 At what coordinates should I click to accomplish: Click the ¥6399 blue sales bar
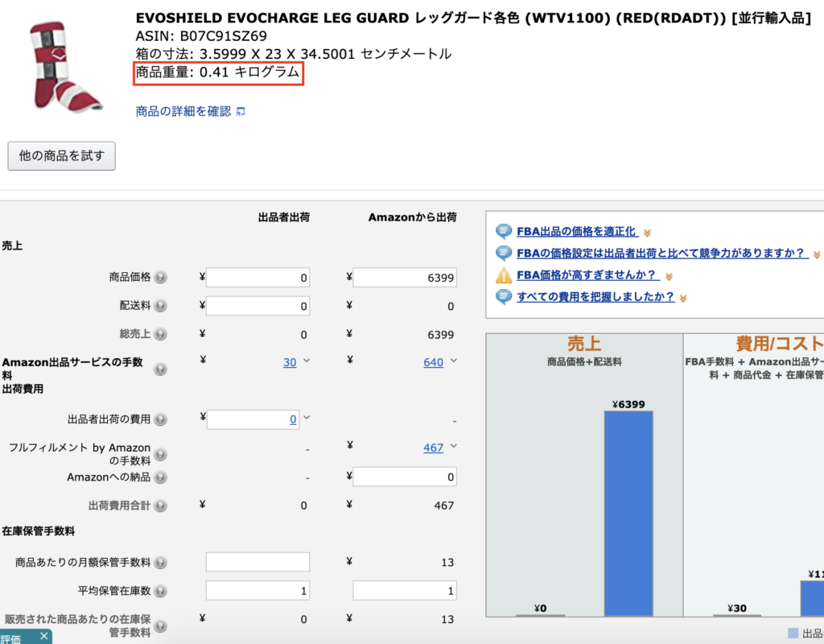click(x=628, y=514)
